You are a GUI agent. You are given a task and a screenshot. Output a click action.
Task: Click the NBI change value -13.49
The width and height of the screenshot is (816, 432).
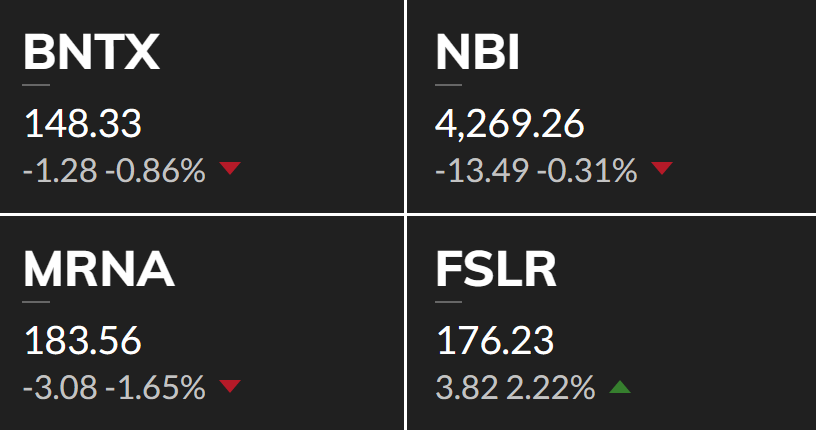[482, 171]
